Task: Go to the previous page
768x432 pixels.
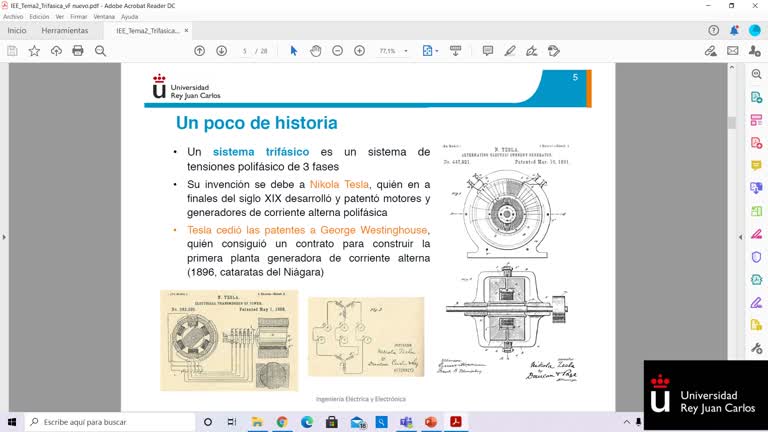Action: coord(199,51)
